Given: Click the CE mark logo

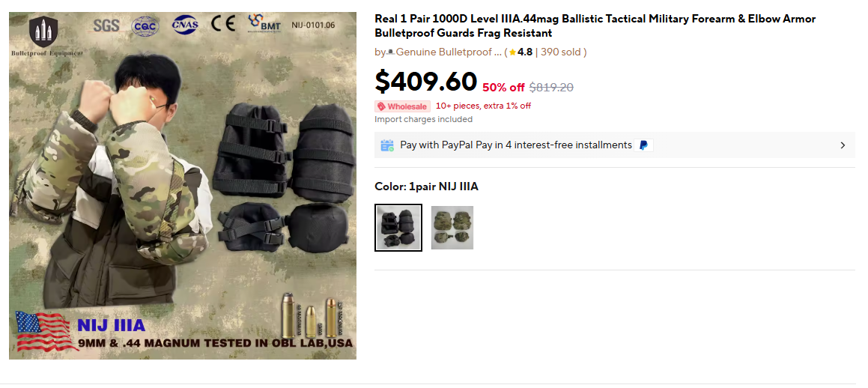Looking at the screenshot, I should click(x=224, y=24).
